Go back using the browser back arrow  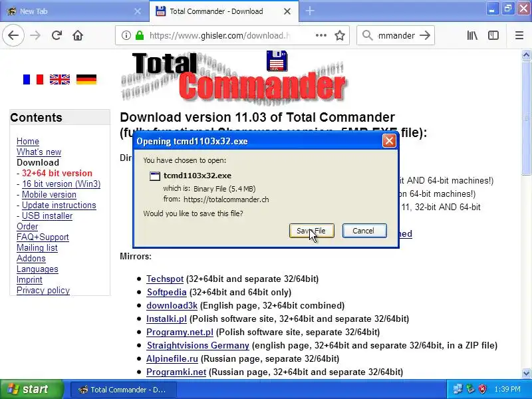13,35
